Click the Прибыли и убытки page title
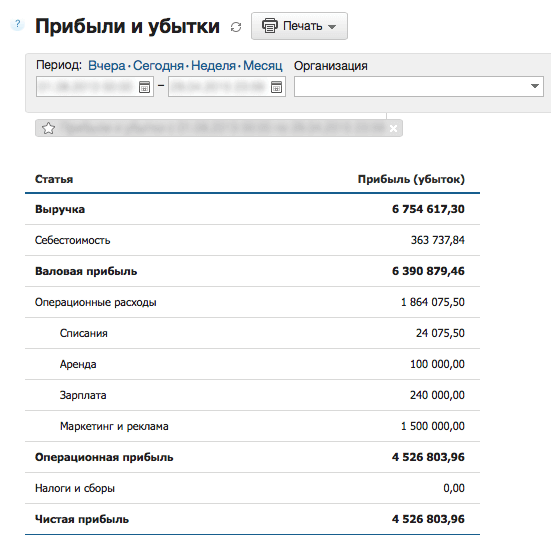This screenshot has width=551, height=547. [x=127, y=26]
